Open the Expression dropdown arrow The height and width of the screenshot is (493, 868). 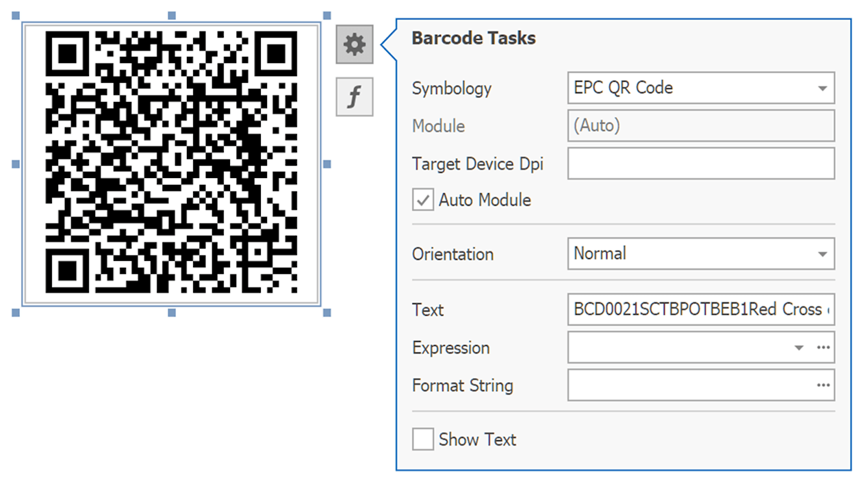(799, 348)
